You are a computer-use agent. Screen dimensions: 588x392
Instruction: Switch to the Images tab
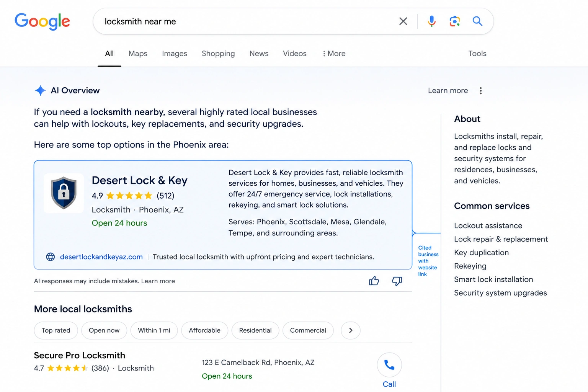[175, 54]
